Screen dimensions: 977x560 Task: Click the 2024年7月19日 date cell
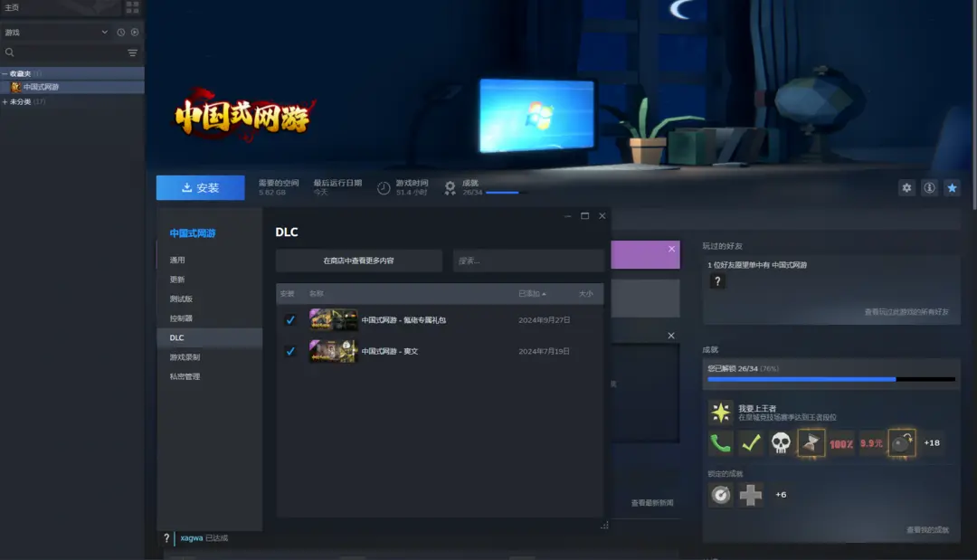(x=544, y=351)
